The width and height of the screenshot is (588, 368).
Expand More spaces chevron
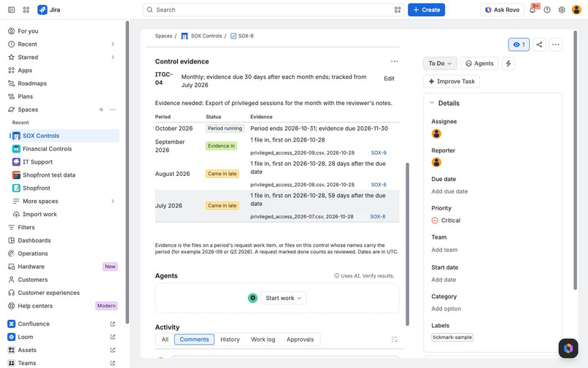coord(112,202)
